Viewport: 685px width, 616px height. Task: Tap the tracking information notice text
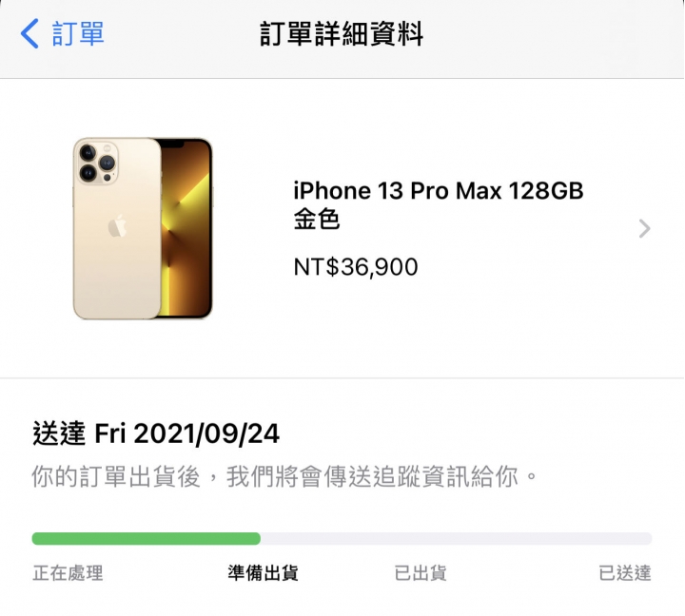284,476
